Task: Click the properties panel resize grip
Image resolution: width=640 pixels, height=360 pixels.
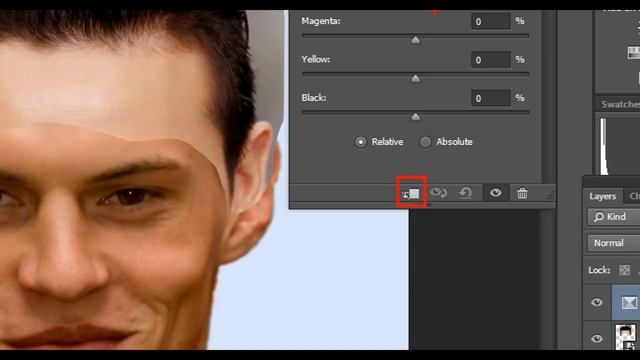Action: point(549,195)
